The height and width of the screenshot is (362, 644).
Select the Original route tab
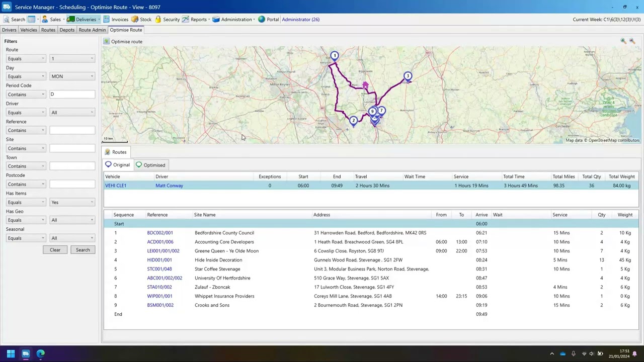pyautogui.click(x=118, y=165)
